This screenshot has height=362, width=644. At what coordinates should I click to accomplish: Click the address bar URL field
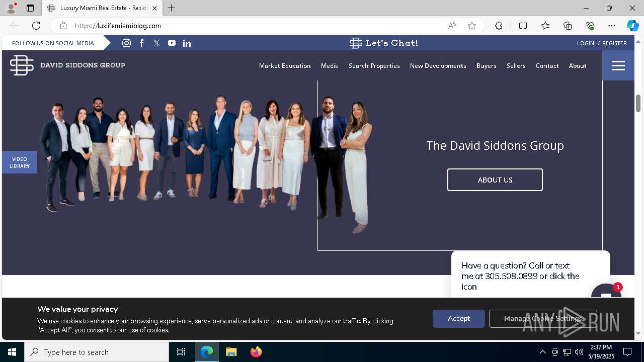click(x=257, y=26)
